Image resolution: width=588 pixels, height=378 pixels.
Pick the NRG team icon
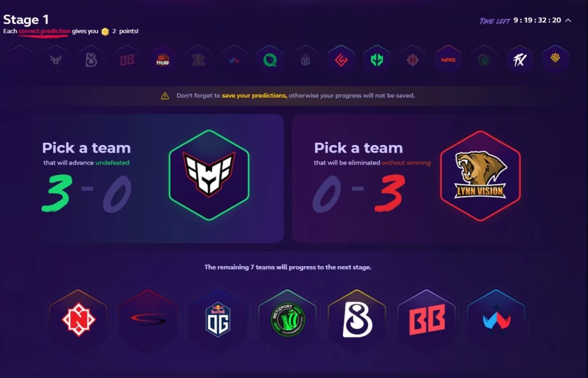[x=448, y=60]
